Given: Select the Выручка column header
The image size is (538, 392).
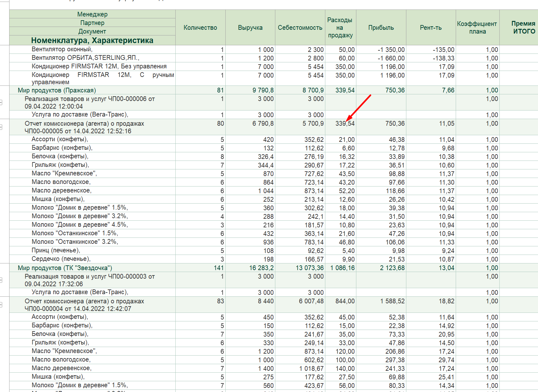Looking at the screenshot, I should 250,28.
